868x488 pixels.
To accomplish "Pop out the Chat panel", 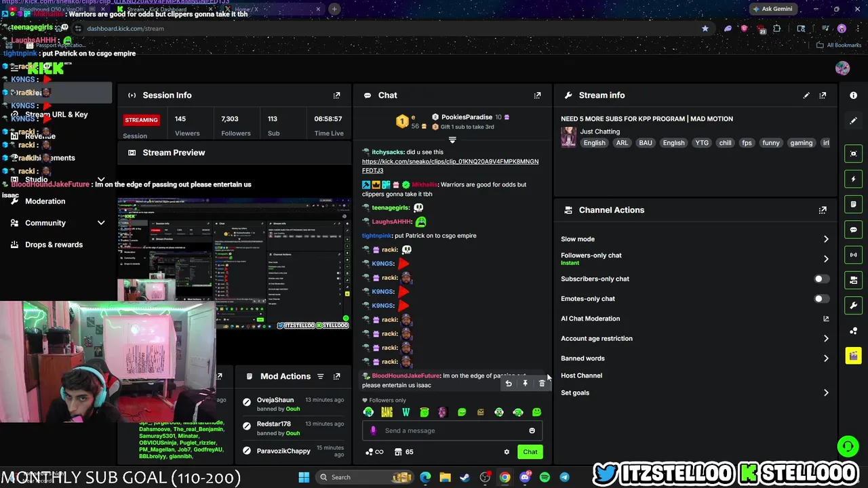I will [537, 96].
